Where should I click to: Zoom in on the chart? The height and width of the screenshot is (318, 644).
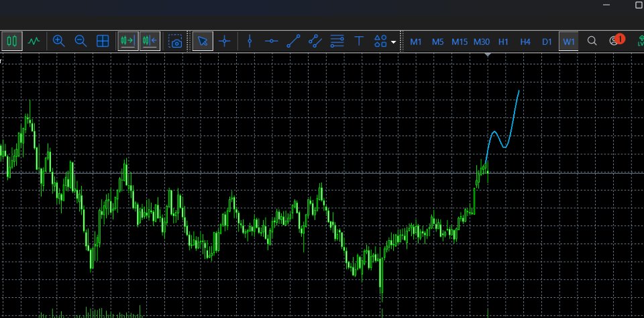coord(59,41)
